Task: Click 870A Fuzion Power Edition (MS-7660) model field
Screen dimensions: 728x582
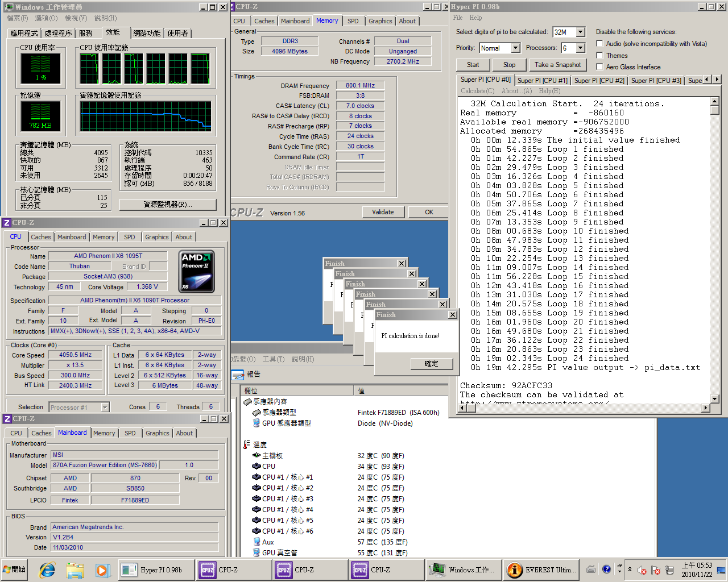Action: click(105, 465)
